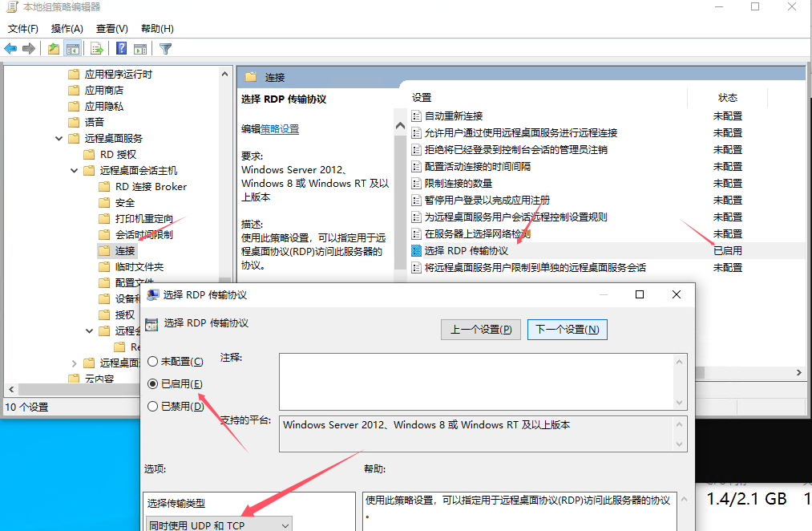The image size is (812, 531).
Task: Open the 同时使用 UDP 和 TCP dropdown
Action: pos(219,525)
